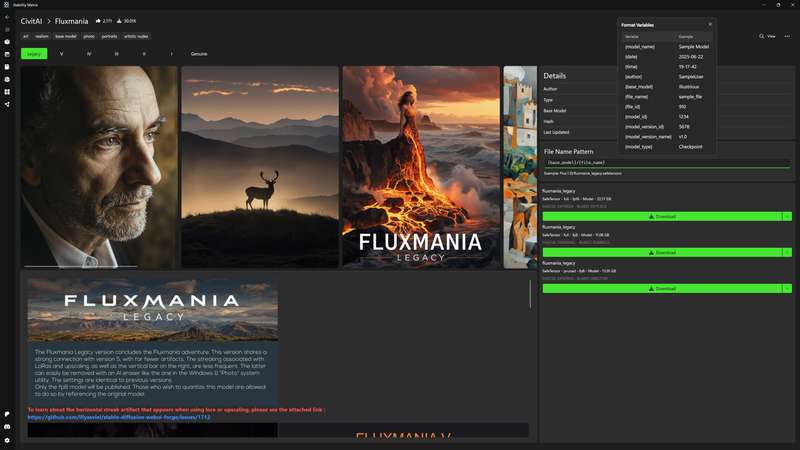Download the first fluxmania_legacy file
800x450 pixels.
coord(661,216)
